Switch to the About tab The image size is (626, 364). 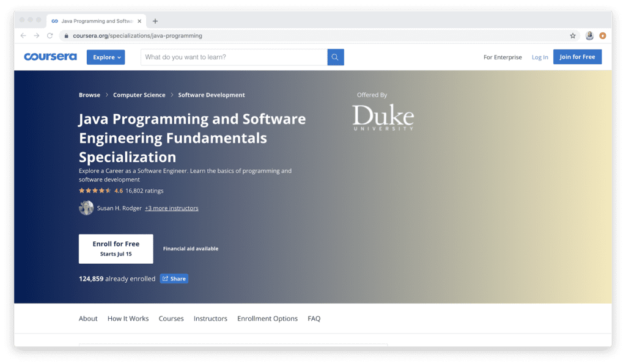tap(88, 319)
